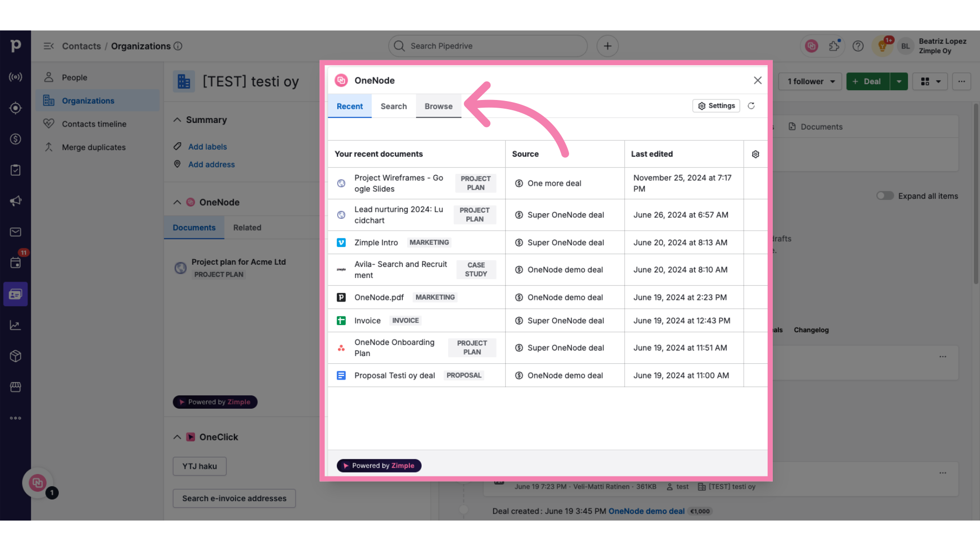Click the quick add plus button

(607, 46)
